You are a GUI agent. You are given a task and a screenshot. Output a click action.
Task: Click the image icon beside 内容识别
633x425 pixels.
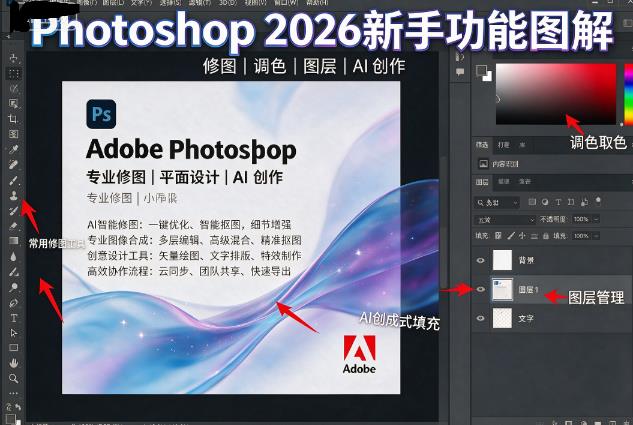coord(483,163)
